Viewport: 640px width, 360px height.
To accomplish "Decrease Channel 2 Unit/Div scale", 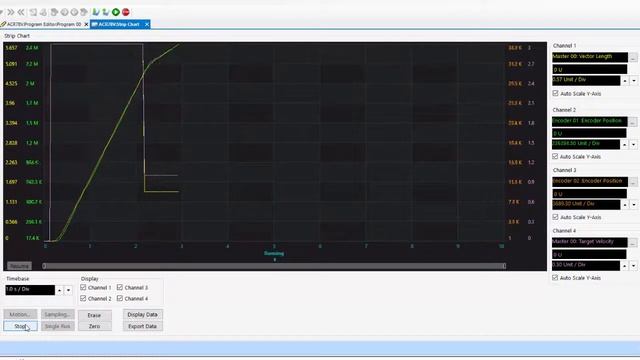I will tap(633, 144).
